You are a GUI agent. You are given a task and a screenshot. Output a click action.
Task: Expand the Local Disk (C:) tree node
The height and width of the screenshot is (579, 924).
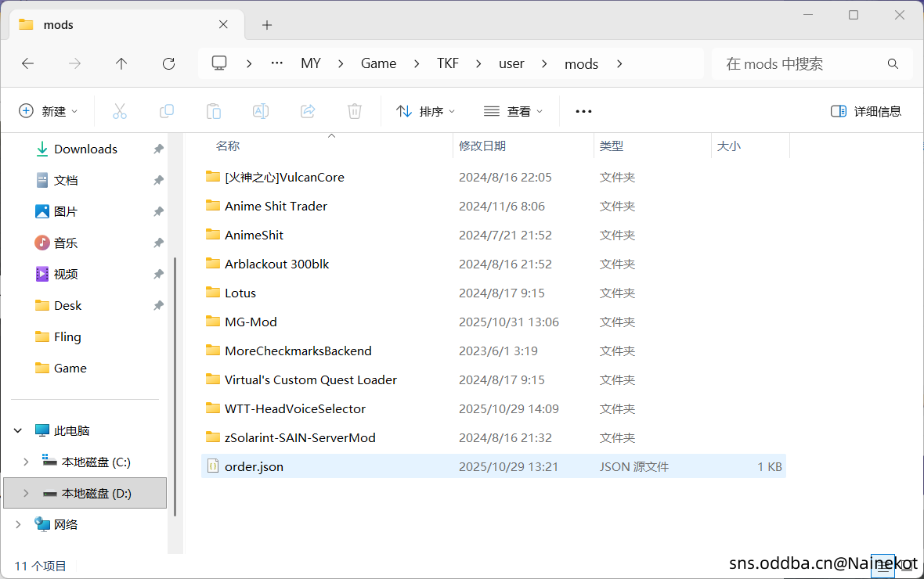tap(26, 462)
